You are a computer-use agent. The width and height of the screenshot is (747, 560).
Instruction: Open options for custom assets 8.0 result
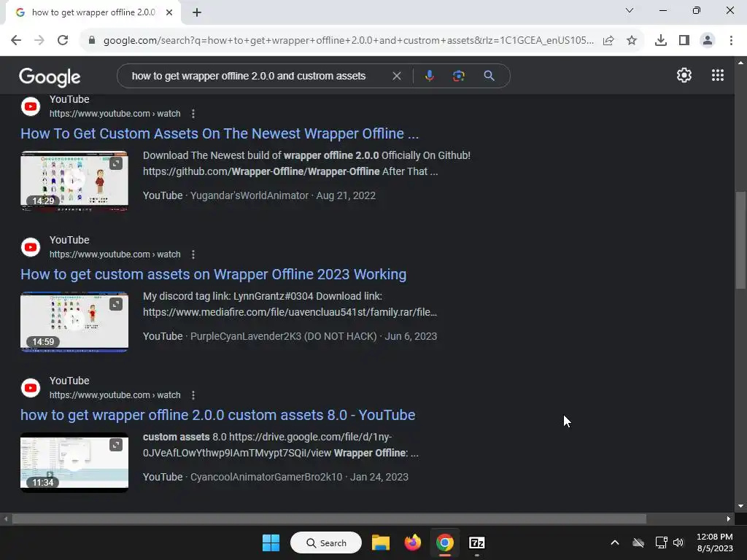coord(193,395)
